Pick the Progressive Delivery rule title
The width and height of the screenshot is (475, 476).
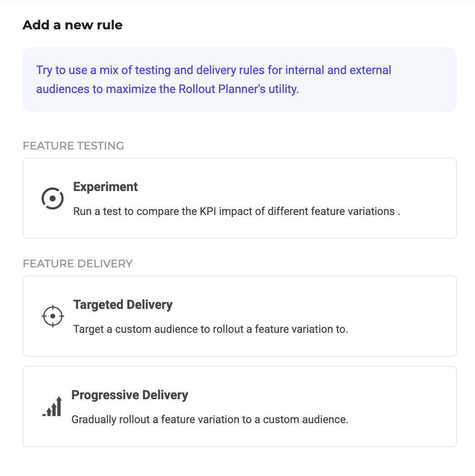[130, 395]
